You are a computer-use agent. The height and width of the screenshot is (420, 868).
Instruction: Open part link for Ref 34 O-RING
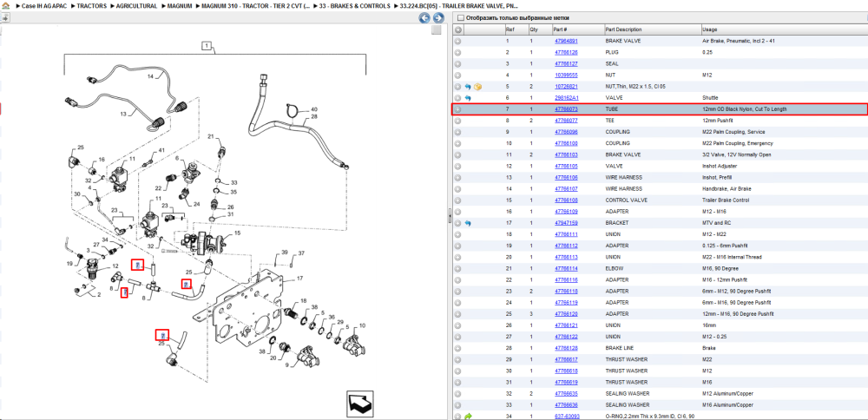pyautogui.click(x=567, y=417)
